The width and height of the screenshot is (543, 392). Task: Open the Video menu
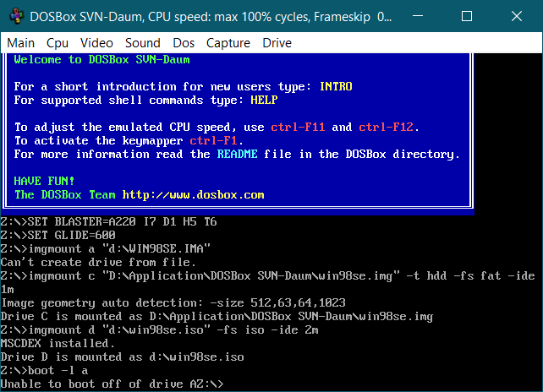96,43
